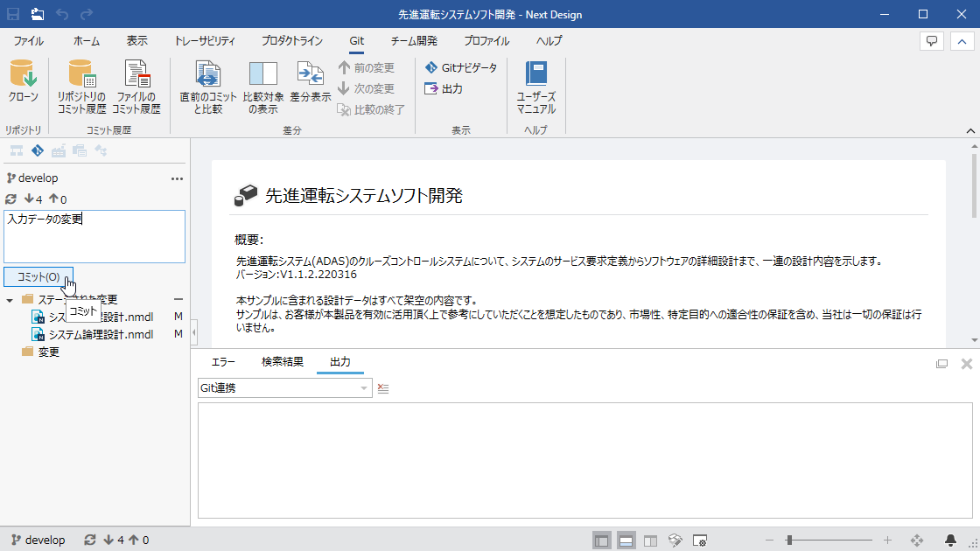
Task: Click the open project icon in title bar
Action: point(38,14)
